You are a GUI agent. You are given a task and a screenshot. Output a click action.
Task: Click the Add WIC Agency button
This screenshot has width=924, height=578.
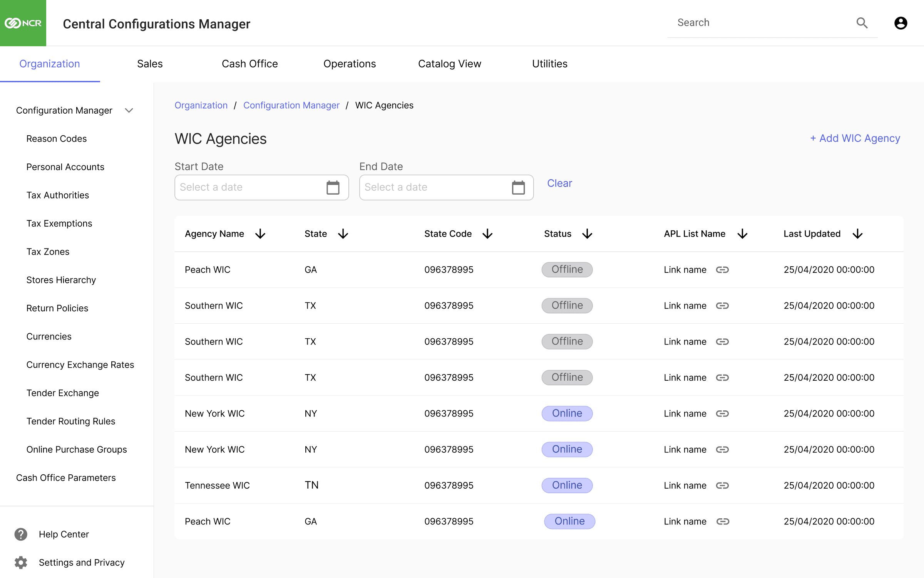(x=855, y=138)
